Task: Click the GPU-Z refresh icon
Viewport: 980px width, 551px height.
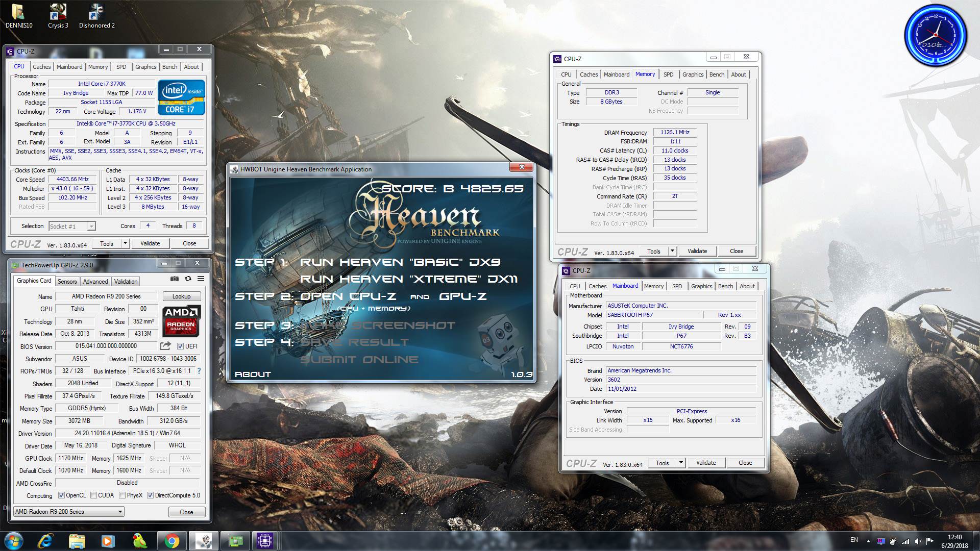Action: pyautogui.click(x=188, y=279)
